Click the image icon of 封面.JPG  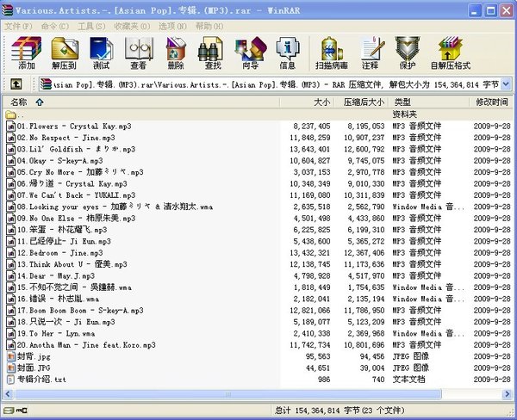click(x=11, y=368)
